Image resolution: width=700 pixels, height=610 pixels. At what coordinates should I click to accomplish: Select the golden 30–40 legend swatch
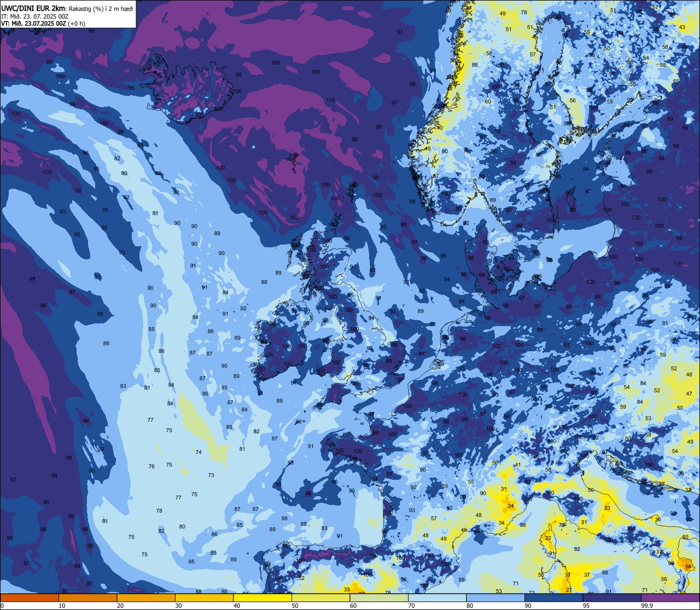204,597
